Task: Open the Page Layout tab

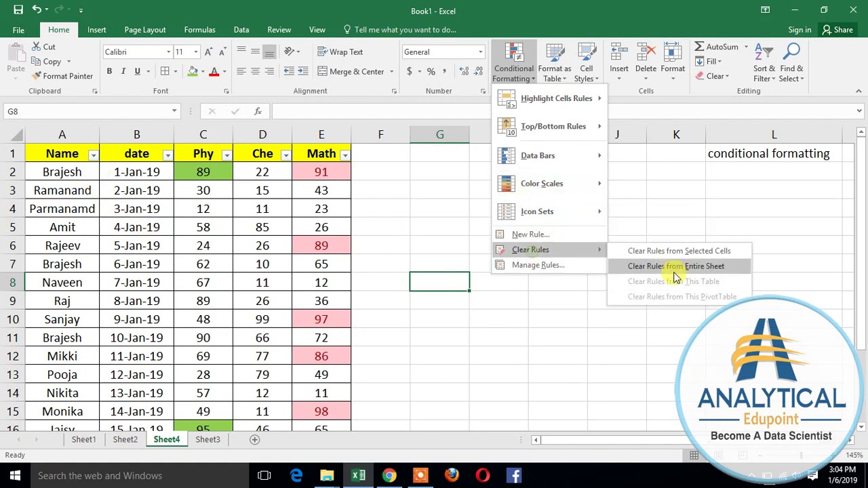Action: click(144, 29)
